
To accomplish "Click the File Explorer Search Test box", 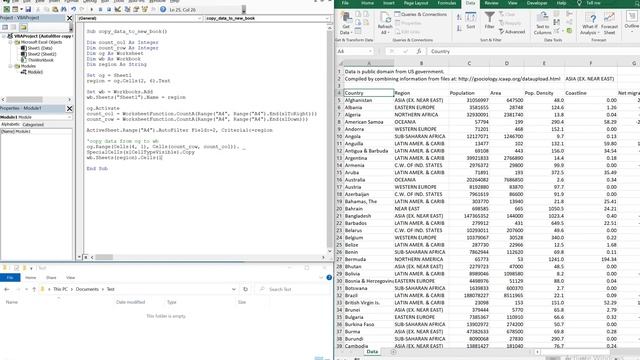I will click(294, 289).
